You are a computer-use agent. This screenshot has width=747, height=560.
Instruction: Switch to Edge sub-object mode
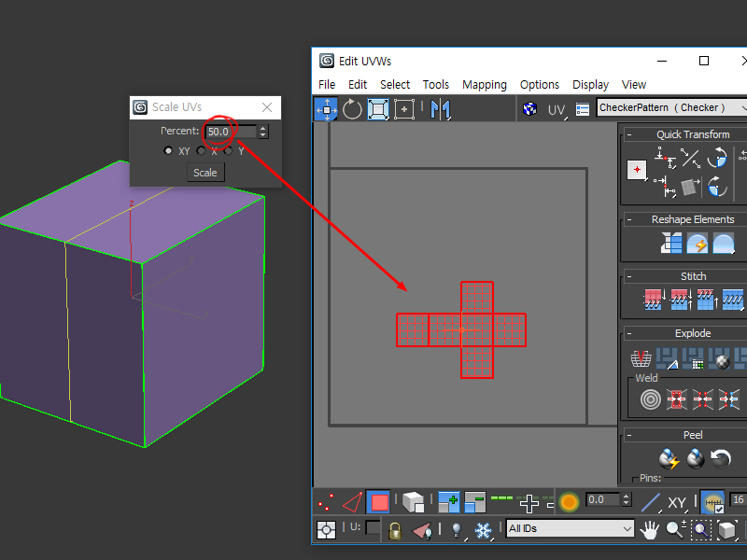coord(353,502)
